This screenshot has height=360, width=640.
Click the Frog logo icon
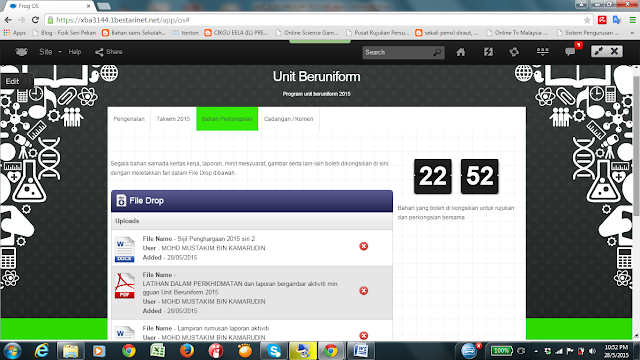pyautogui.click(x=21, y=52)
